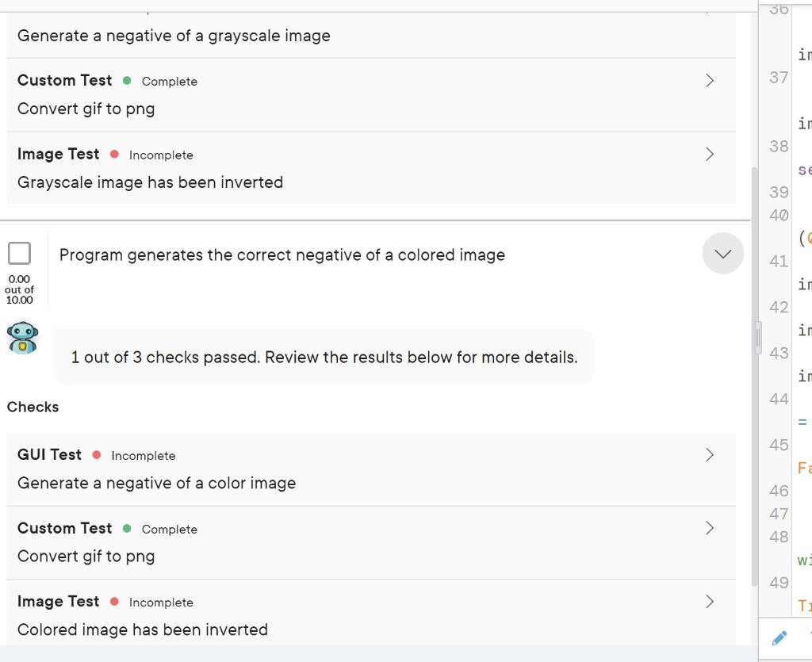812x662 pixels.
Task: Click the robot assistant avatar icon
Action: [x=22, y=338]
